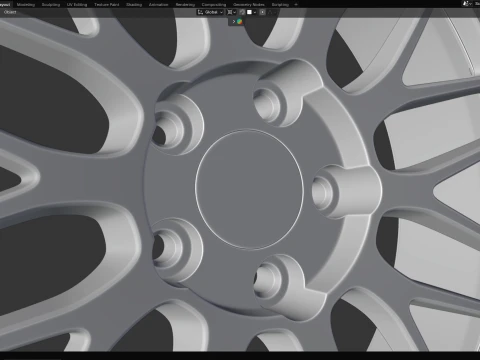
Task: Switch to the Shading workspace tab
Action: [x=134, y=5]
